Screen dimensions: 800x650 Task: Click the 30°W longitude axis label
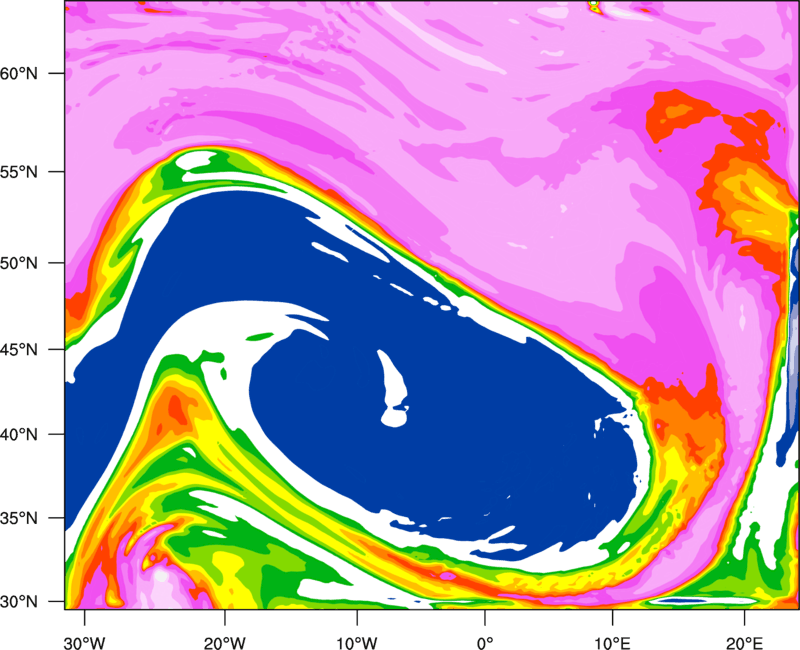click(84, 643)
